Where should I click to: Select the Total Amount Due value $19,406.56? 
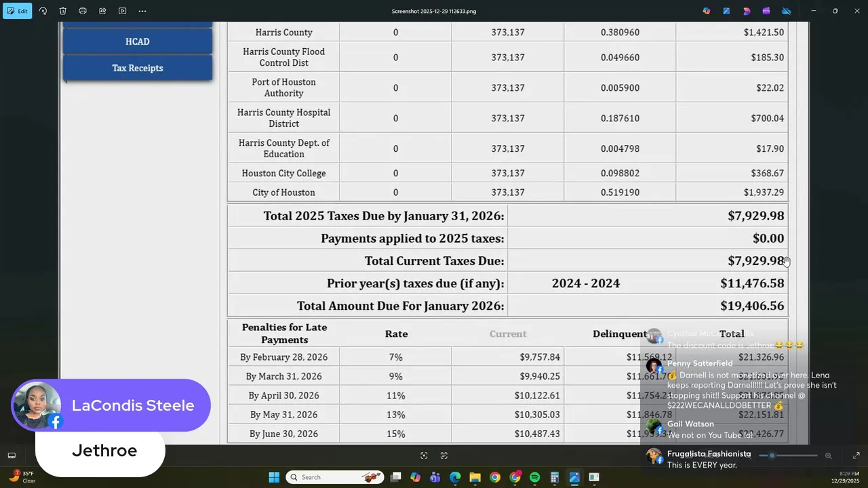pyautogui.click(x=752, y=306)
